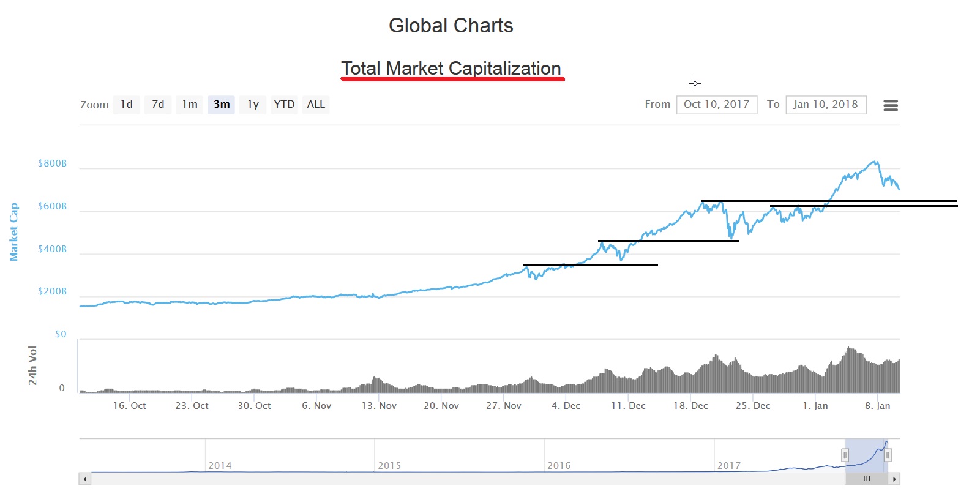Click the 2016 marker in navigator
The height and width of the screenshot is (494, 980).
pos(559,466)
